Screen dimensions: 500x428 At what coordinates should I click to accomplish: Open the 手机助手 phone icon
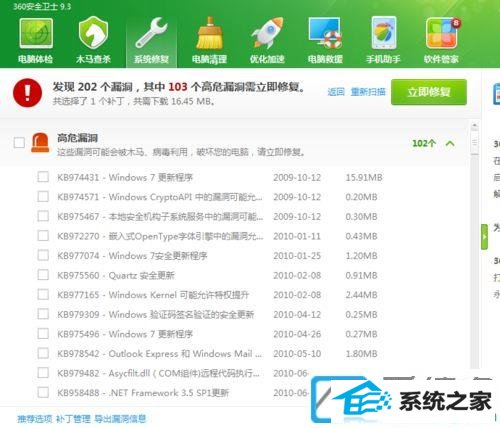383,33
